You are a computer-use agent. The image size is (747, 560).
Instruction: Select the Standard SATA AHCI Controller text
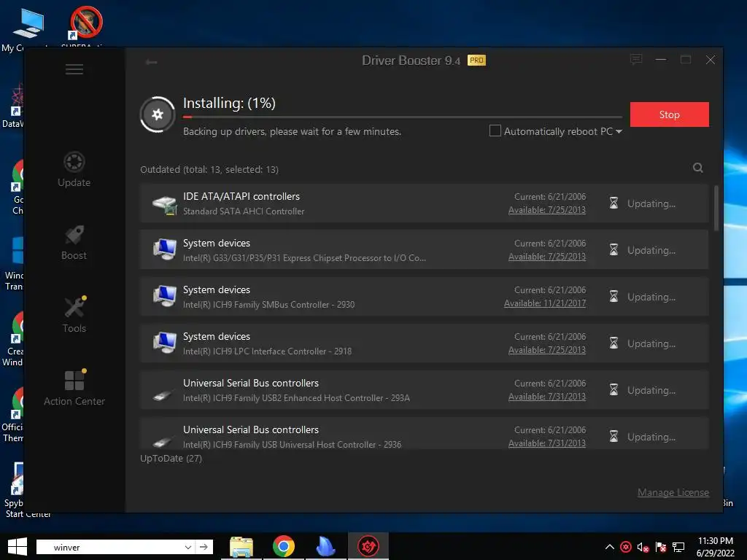(x=244, y=211)
